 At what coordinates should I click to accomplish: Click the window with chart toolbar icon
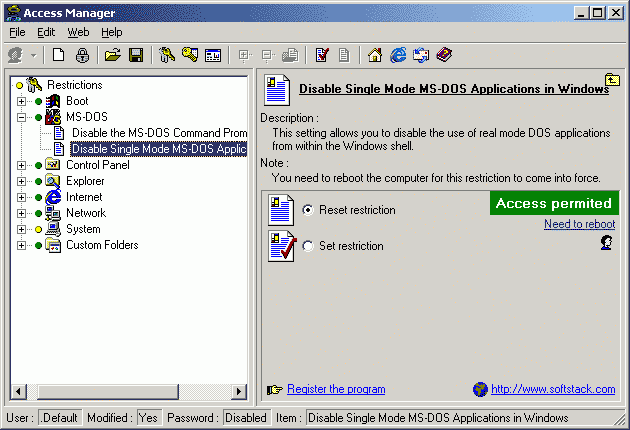[x=213, y=55]
